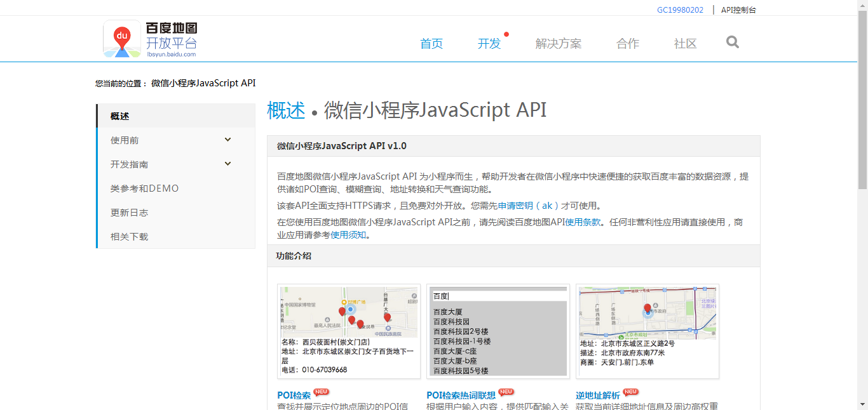
Task: Open the search magnifier icon
Action: coord(733,42)
